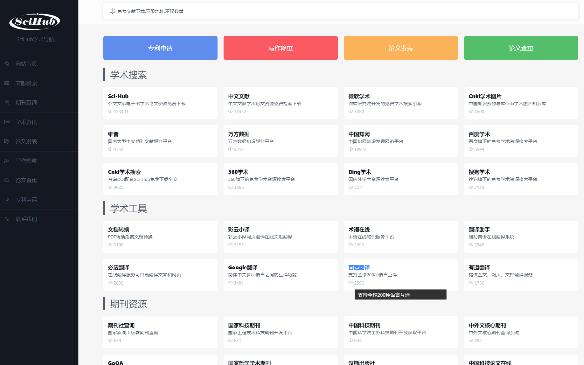Open the 中外文核心期刊 card
This screenshot has width=584, height=365.
pos(521,332)
